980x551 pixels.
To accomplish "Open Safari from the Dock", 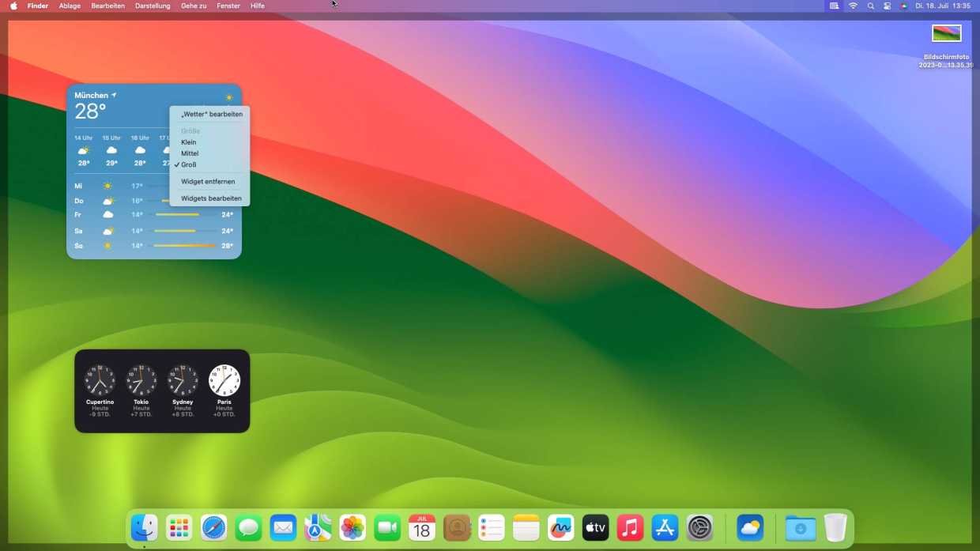I will click(213, 527).
